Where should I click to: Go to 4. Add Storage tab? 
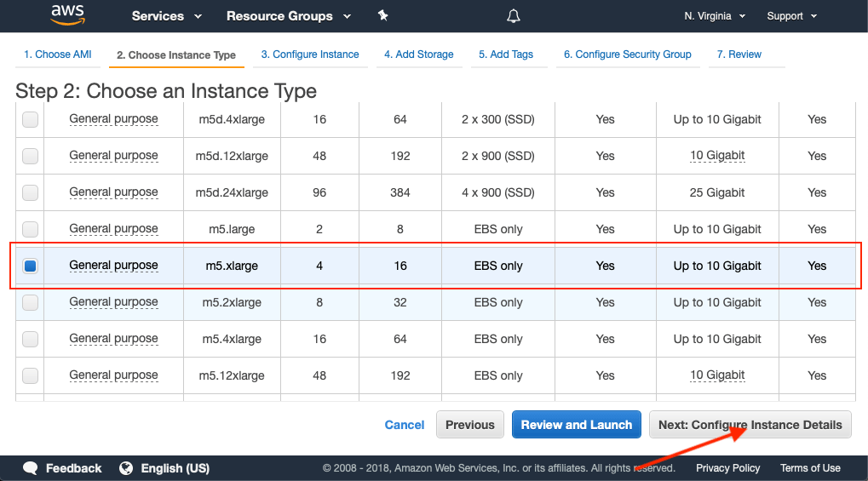419,54
